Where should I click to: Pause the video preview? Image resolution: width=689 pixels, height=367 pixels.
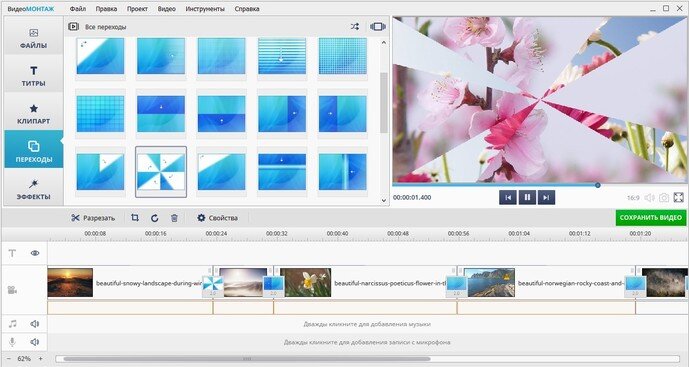click(x=527, y=198)
